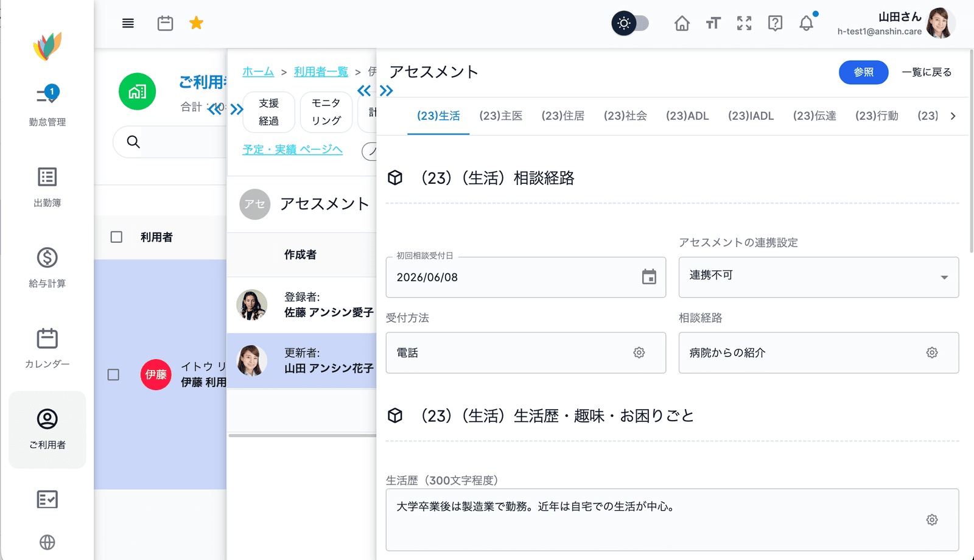Switch to the (23)伝達 tab
The width and height of the screenshot is (974, 560).
click(815, 116)
